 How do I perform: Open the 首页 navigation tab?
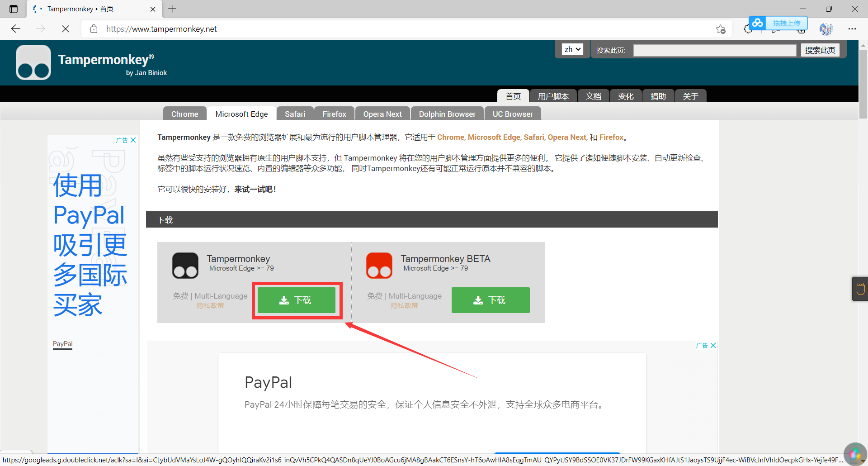tap(513, 96)
